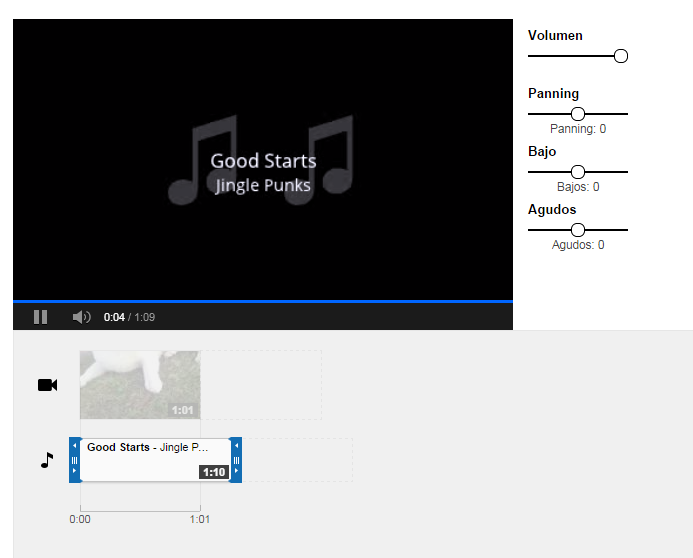Click the Panning slider knob
This screenshot has width=693, height=558.
(x=578, y=114)
